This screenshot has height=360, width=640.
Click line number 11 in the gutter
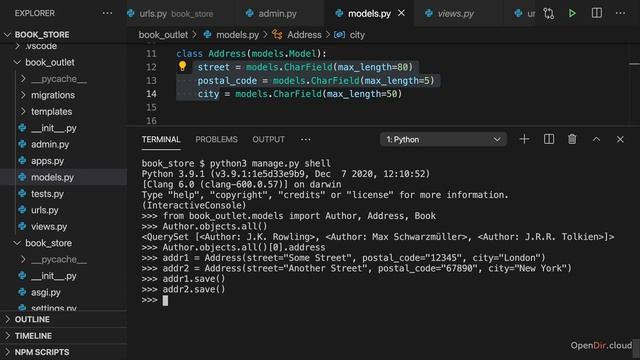(151, 53)
